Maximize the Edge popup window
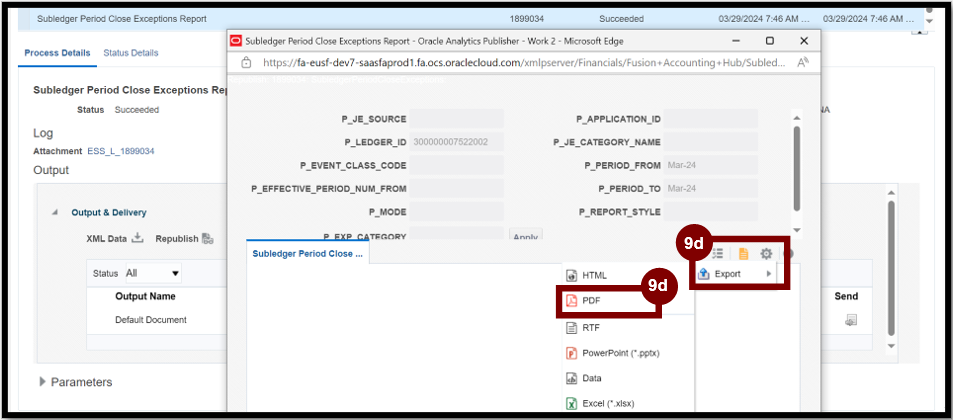The height and width of the screenshot is (420, 953). [769, 41]
